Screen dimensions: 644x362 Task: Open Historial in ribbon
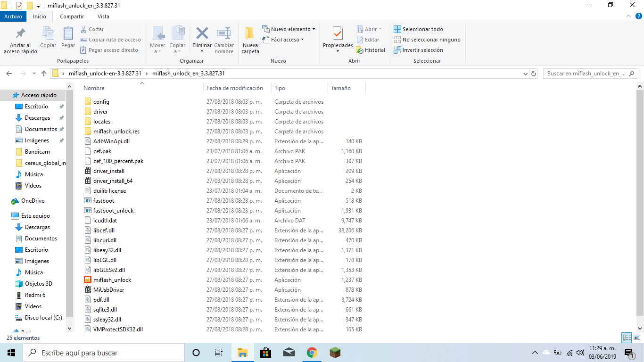[371, 50]
